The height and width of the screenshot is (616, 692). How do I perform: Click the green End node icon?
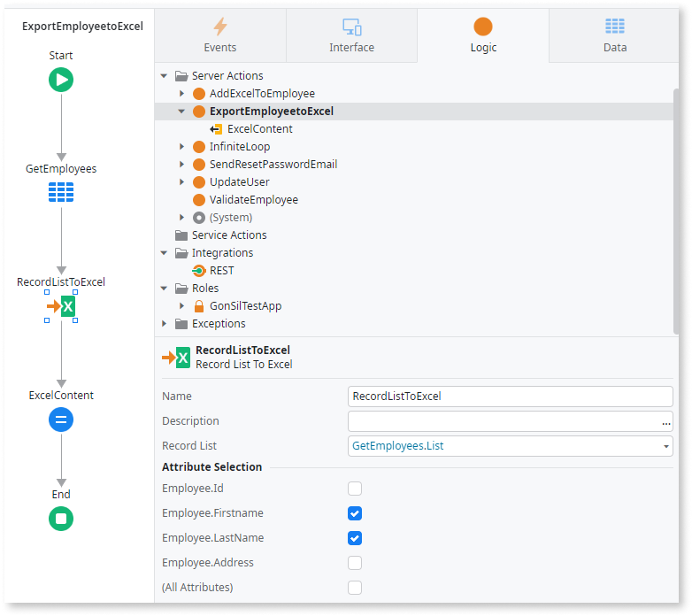tap(61, 519)
